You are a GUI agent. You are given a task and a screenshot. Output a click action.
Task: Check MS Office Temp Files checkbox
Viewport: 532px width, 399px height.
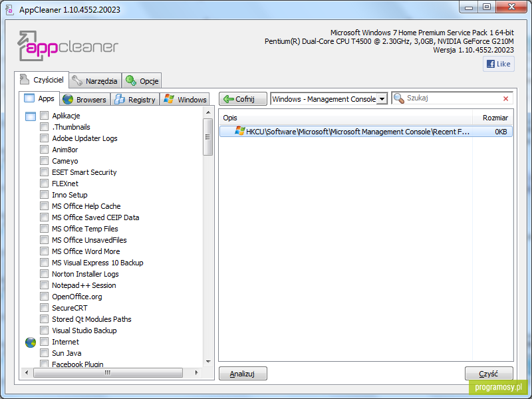(x=44, y=229)
